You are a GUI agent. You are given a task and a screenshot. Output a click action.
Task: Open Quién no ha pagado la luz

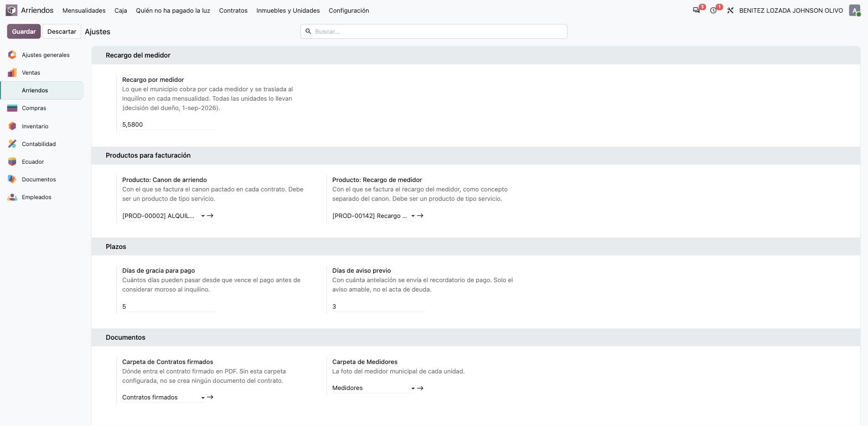point(173,11)
